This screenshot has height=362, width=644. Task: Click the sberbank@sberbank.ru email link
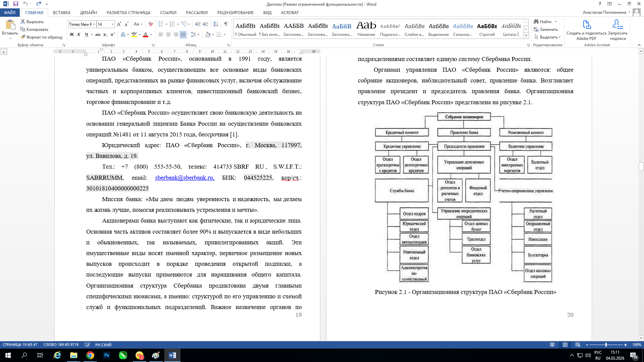coord(184,178)
